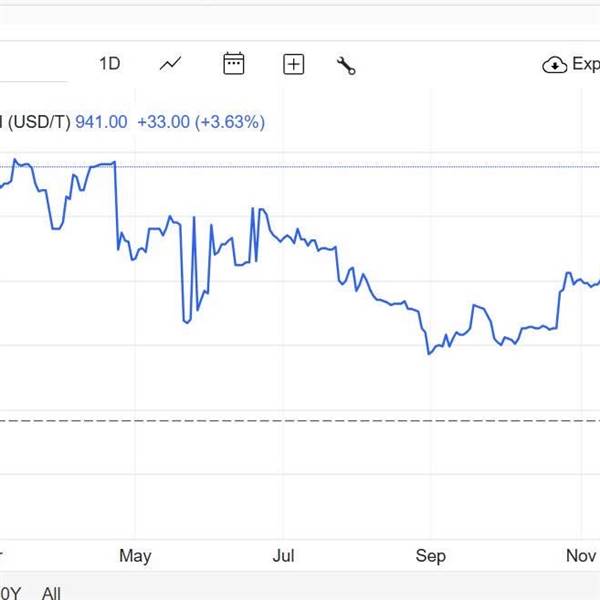Screen dimensions: 600x600
Task: Click the May label on time axis
Action: pos(134,556)
